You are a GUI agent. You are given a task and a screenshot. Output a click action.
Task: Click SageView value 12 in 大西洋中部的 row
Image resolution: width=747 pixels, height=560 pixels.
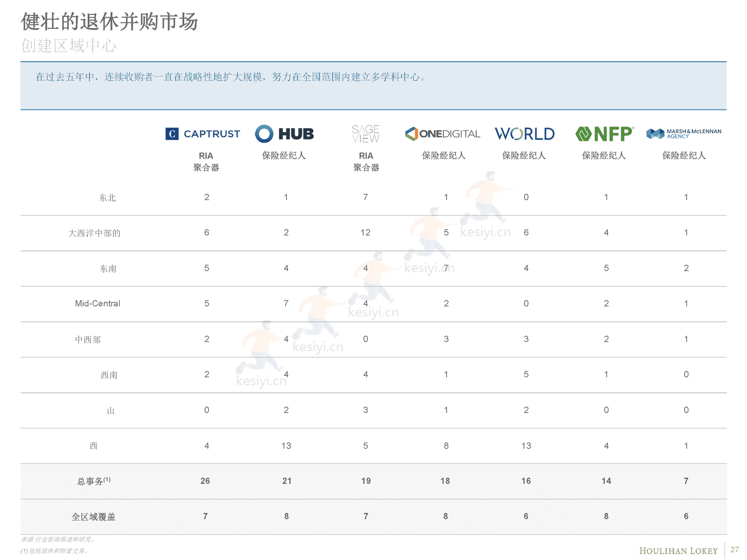tap(366, 233)
